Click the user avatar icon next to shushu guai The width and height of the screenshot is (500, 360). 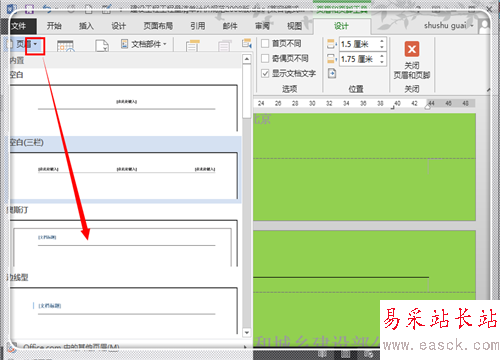click(x=484, y=26)
